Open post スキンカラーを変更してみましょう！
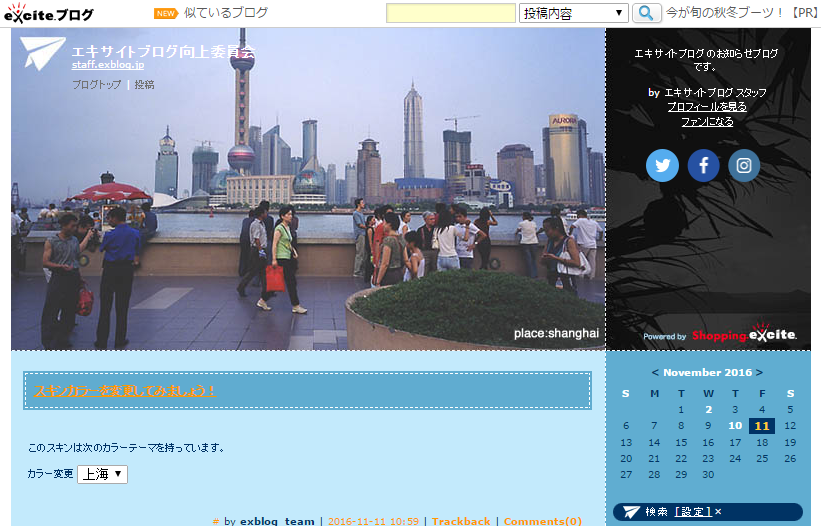The image size is (821, 526). pos(125,391)
